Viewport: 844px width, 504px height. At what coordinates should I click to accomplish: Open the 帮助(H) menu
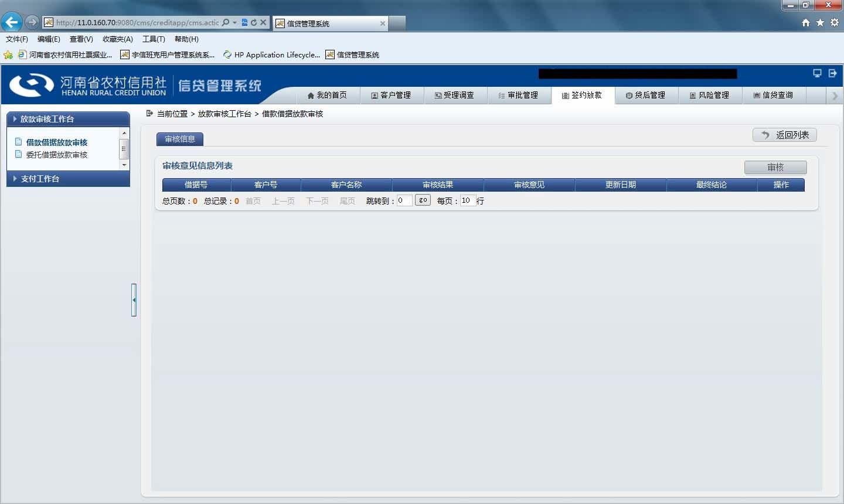point(186,39)
